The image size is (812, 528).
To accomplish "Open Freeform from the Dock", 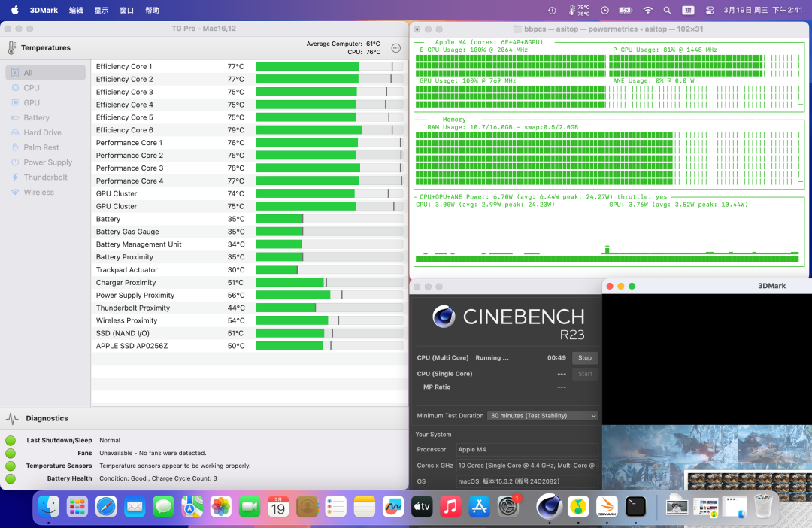I will (393, 507).
